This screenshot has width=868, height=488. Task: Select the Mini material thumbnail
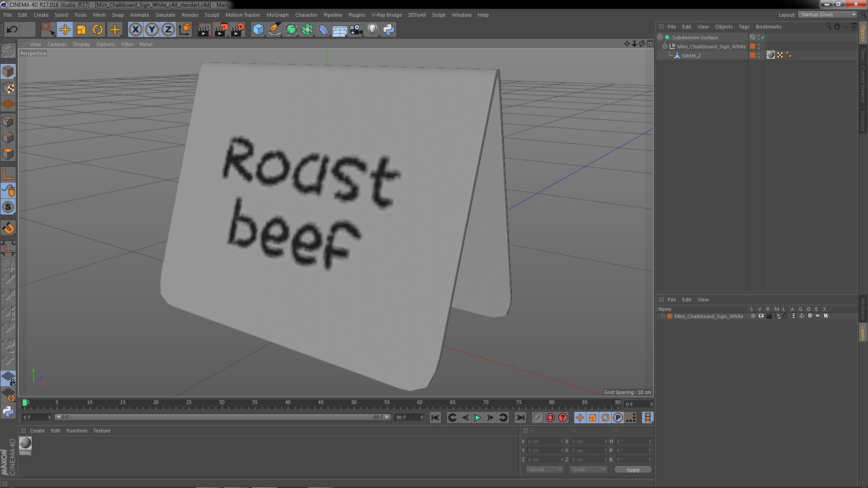25,443
